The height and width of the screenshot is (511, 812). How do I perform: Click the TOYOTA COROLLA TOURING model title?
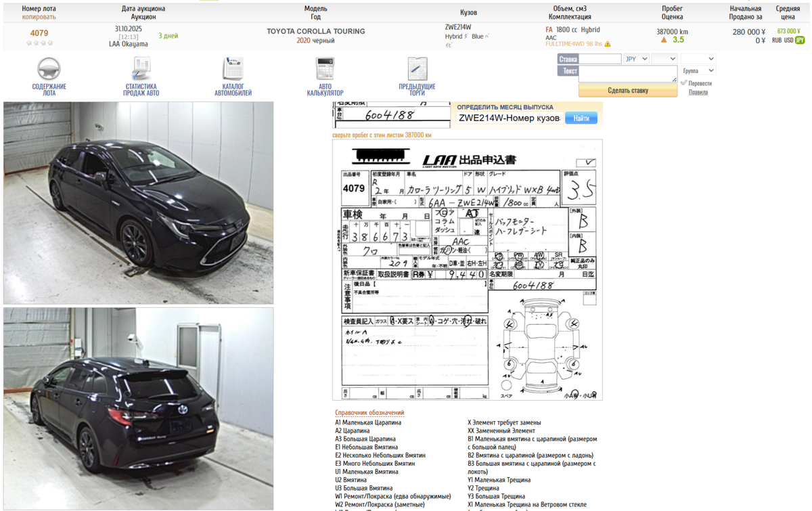pos(315,31)
